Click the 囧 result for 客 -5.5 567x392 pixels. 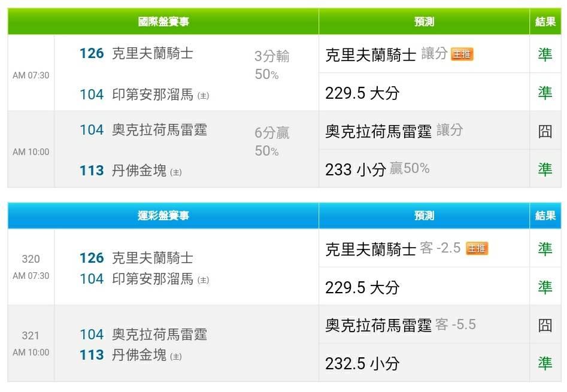[545, 325]
